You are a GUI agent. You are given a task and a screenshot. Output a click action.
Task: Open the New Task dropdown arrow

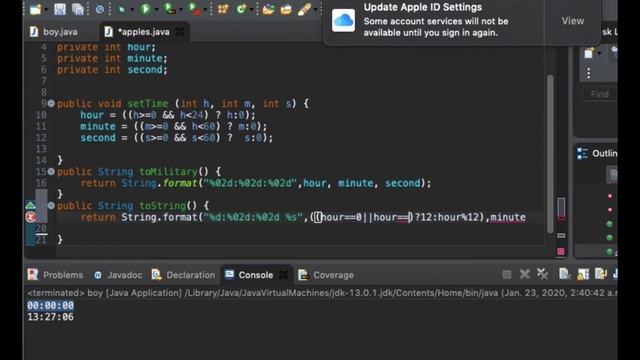pyautogui.click(x=599, y=53)
